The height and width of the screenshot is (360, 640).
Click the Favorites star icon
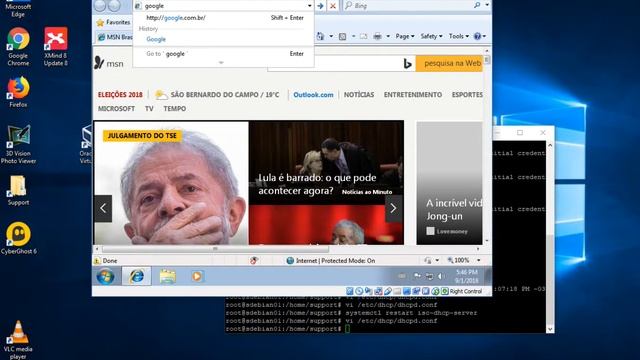100,22
